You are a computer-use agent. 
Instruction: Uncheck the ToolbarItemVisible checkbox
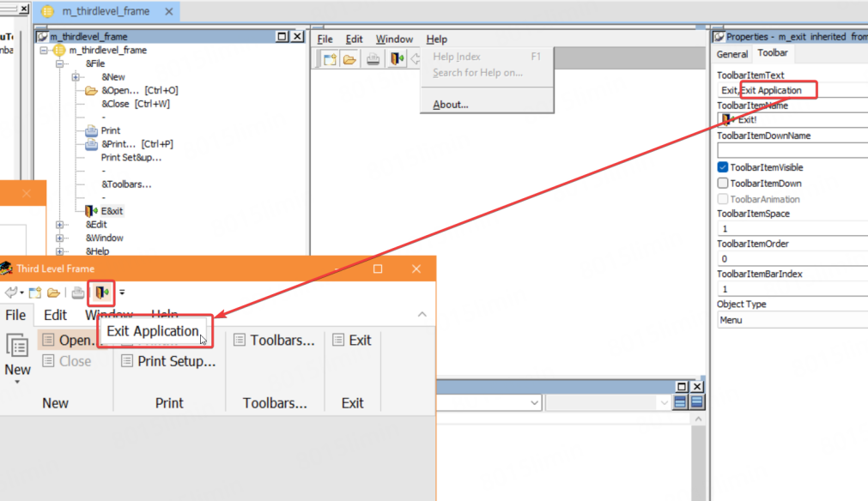coord(723,167)
